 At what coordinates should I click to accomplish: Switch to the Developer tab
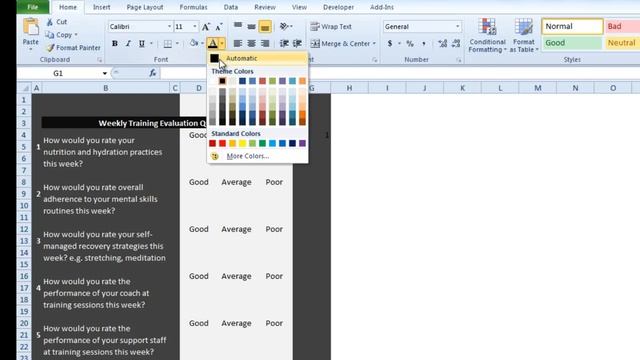click(x=338, y=7)
